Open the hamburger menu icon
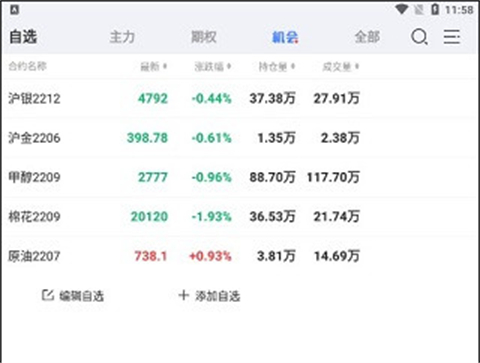 coord(452,37)
